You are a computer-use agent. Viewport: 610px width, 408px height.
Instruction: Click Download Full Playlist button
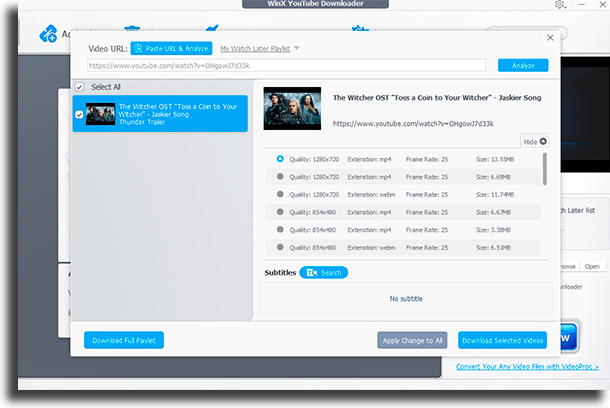point(124,340)
